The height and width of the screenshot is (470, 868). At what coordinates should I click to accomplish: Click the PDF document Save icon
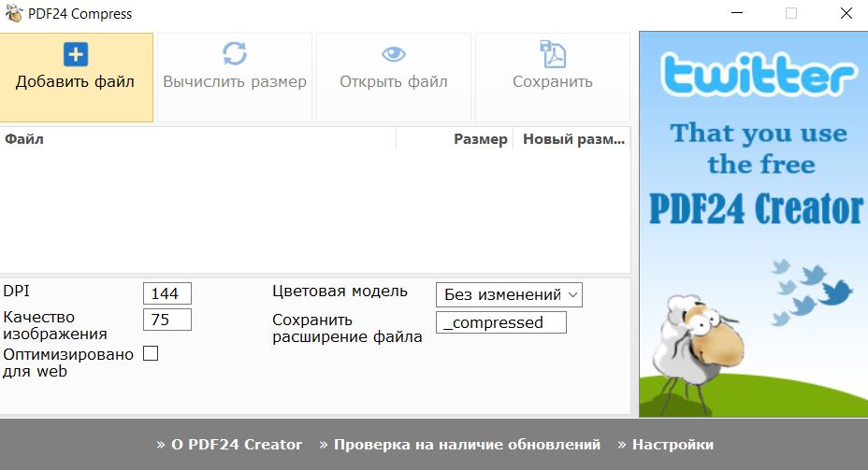(553, 53)
